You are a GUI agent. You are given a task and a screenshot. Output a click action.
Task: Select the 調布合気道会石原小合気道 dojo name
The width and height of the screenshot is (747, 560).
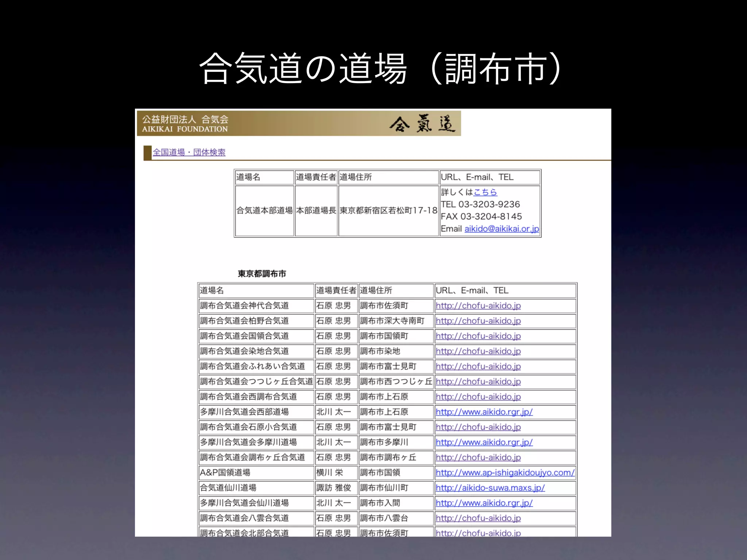tap(248, 427)
